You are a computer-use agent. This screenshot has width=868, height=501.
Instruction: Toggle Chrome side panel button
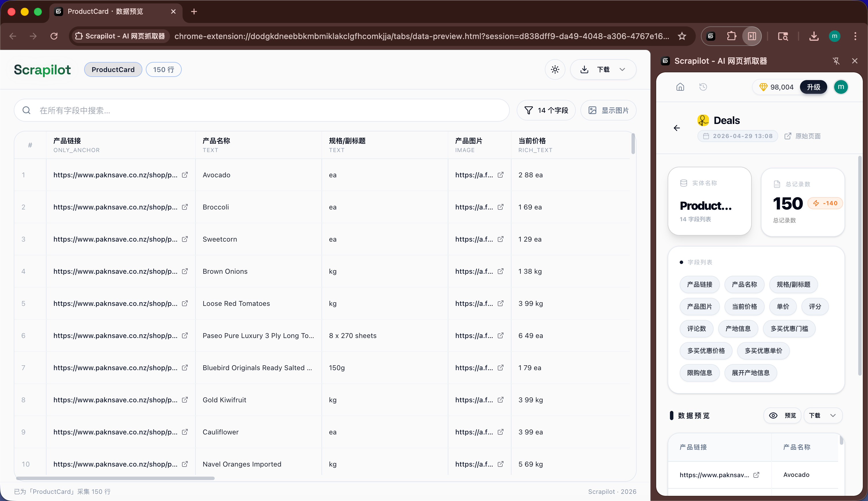752,36
